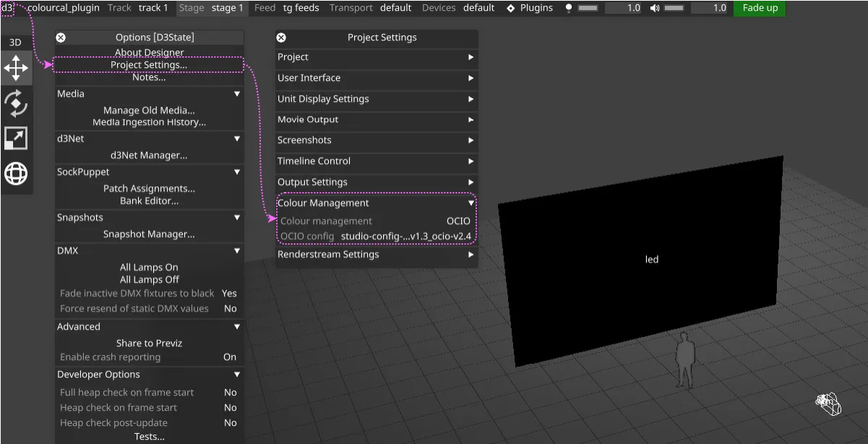The height and width of the screenshot is (444, 868).
Task: Click the globe icon in the left toolbar
Action: pyautogui.click(x=16, y=173)
